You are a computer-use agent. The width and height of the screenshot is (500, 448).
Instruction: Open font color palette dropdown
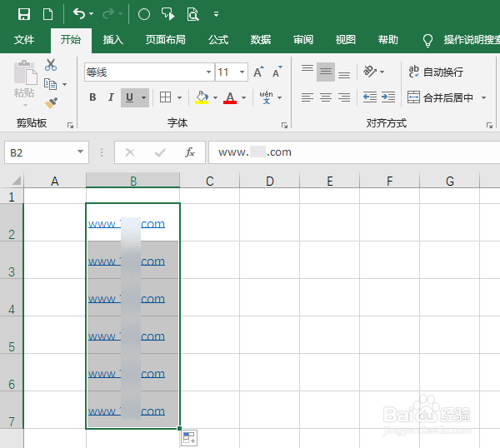[243, 97]
